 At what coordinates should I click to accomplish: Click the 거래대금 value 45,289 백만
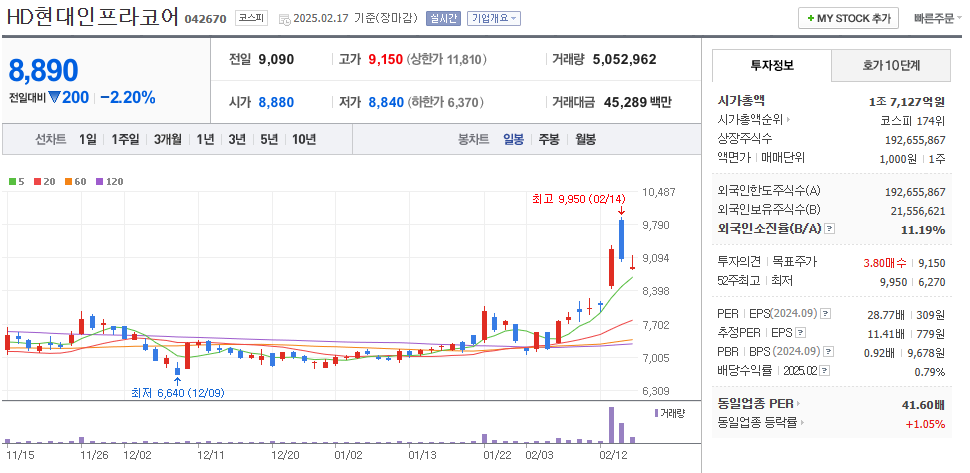point(637,102)
